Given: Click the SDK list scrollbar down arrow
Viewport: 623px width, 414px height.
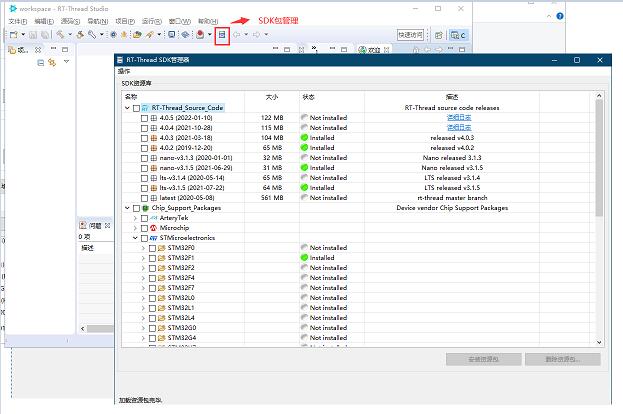Looking at the screenshot, I should click(x=599, y=342).
